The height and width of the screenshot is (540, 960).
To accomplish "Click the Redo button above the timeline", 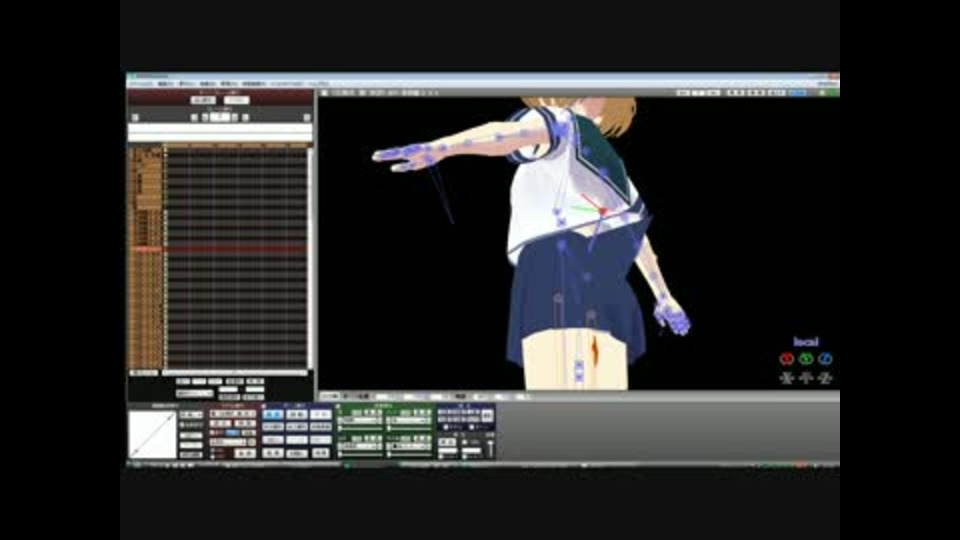I will tap(237, 100).
